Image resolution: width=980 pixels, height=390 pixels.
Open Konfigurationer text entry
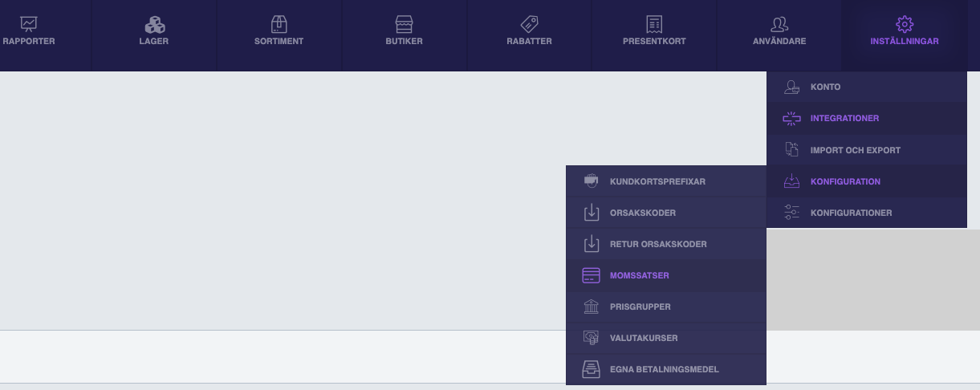coord(851,213)
